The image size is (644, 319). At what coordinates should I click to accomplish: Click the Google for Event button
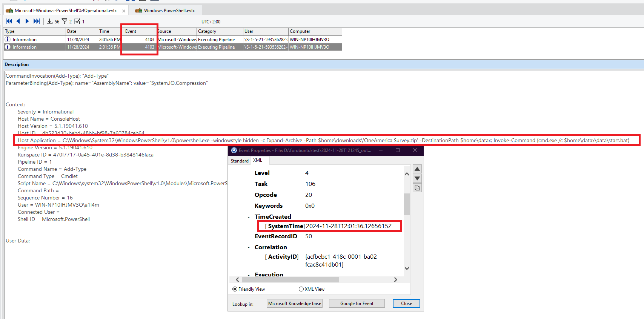(x=357, y=304)
